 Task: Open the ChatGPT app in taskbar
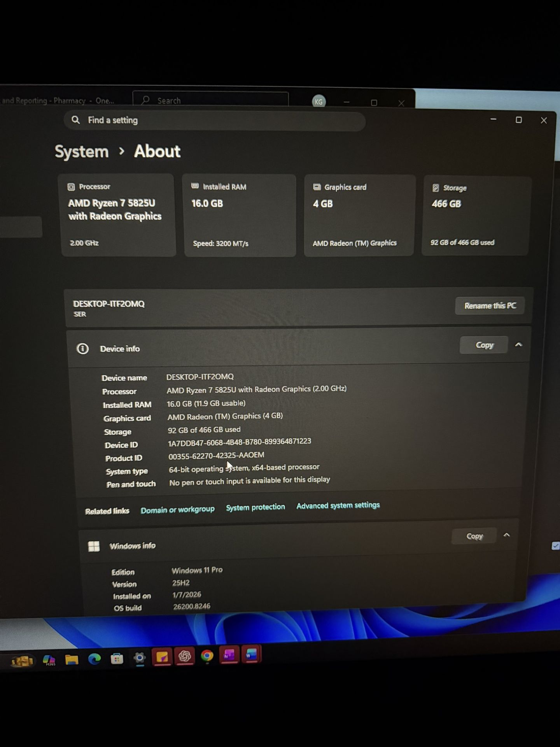coord(185,656)
